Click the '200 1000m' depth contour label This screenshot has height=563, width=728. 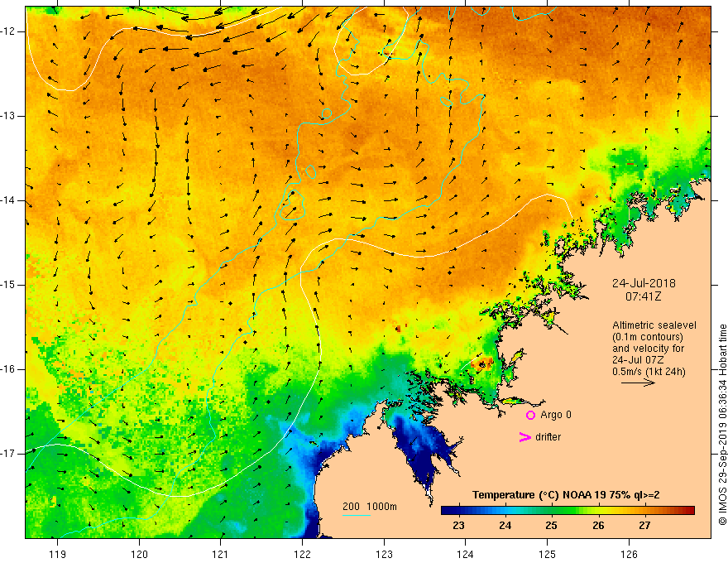(x=370, y=507)
